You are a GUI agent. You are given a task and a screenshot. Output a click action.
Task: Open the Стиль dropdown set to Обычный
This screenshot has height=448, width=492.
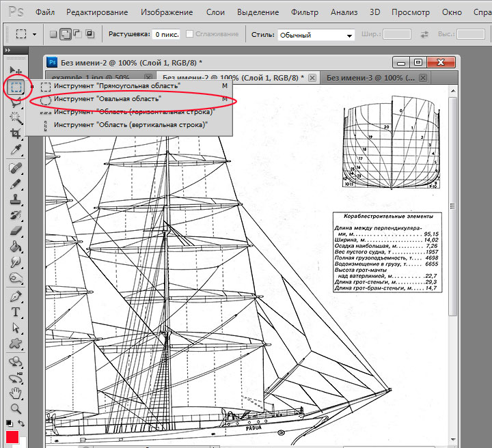(316, 35)
